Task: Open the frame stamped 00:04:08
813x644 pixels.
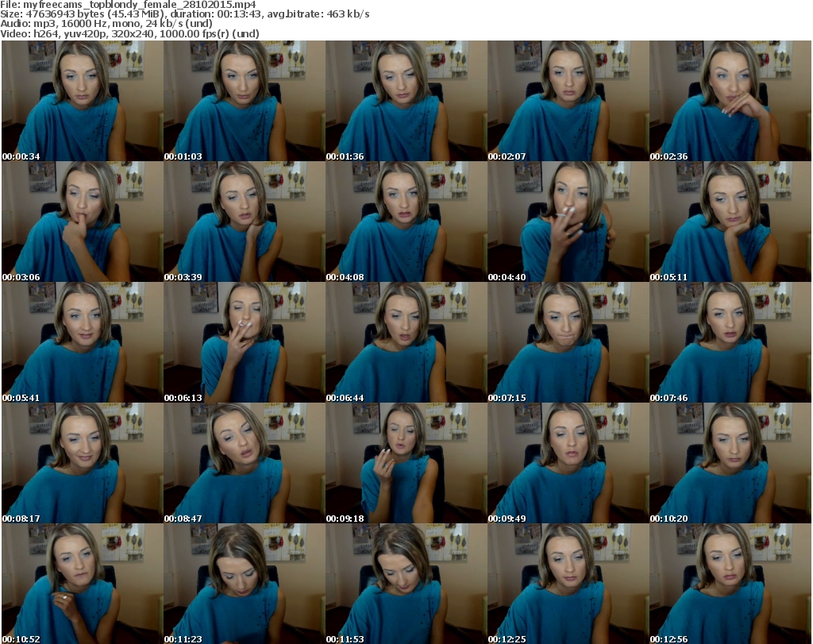Action: 406,222
